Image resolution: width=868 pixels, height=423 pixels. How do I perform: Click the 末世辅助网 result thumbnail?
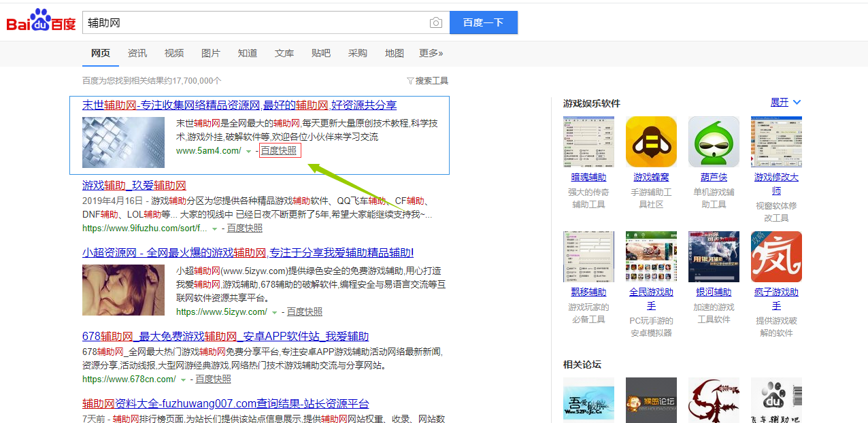pos(123,142)
